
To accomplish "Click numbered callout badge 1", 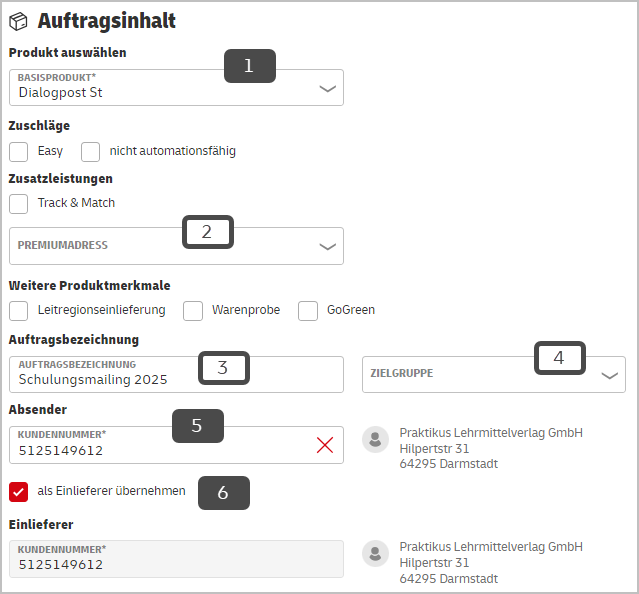I will click(250, 66).
